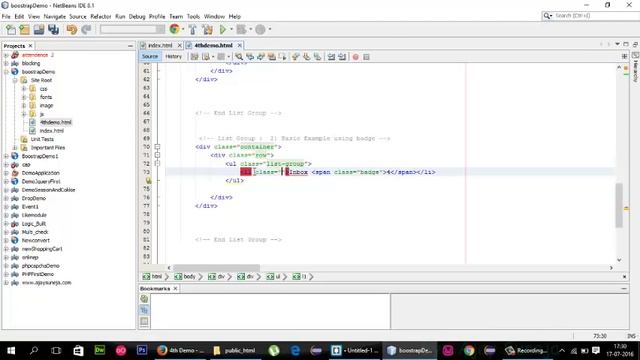Toggle Highlight Search in editor toolbar
The width and height of the screenshot is (640, 360).
271,57
